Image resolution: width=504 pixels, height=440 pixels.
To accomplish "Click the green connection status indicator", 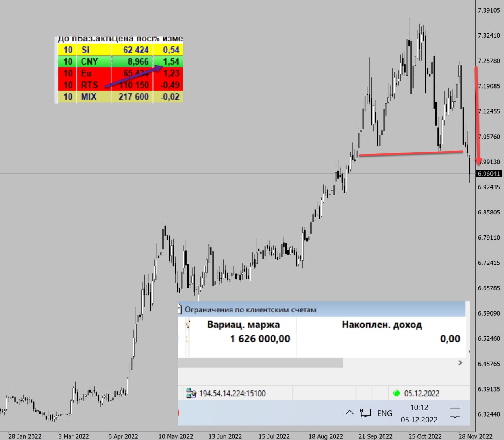I will [397, 393].
